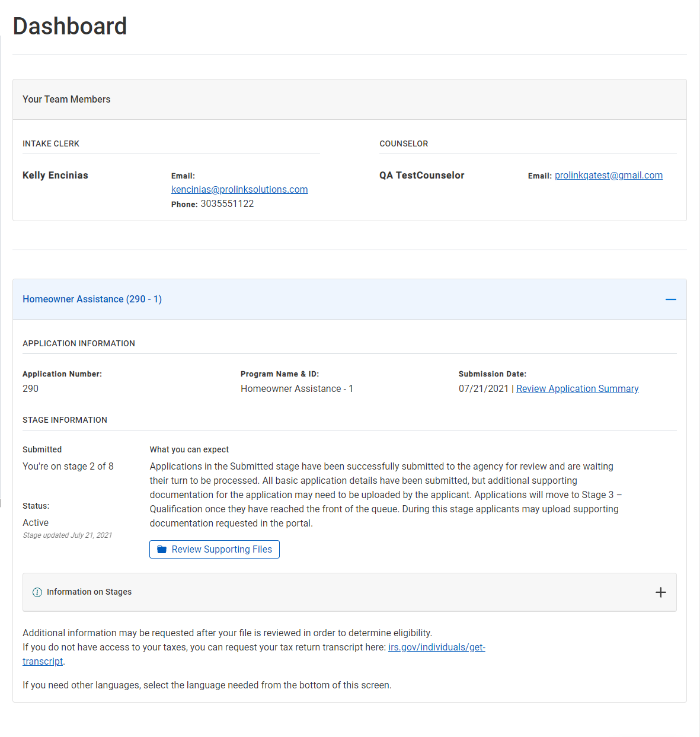This screenshot has width=700, height=737.
Task: Select the Homeowner Assistance (290 - 1) header
Action: pos(92,299)
